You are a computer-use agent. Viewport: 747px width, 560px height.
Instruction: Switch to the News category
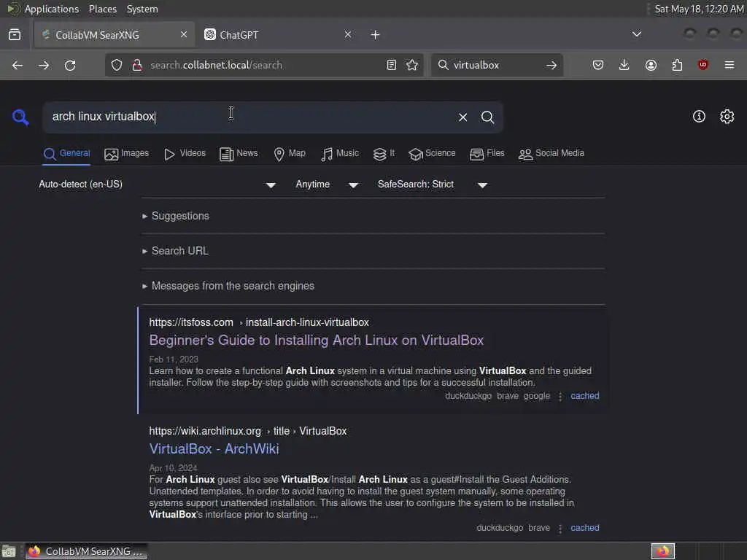click(239, 154)
